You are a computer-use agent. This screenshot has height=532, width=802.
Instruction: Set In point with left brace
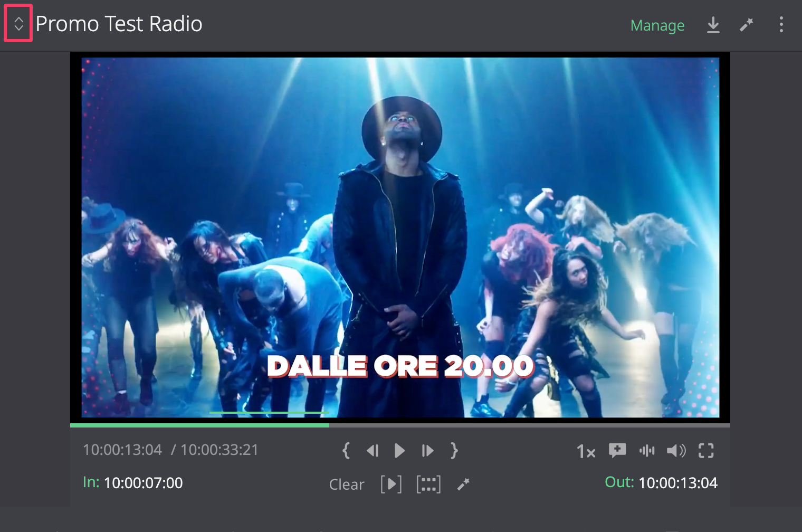(x=346, y=450)
